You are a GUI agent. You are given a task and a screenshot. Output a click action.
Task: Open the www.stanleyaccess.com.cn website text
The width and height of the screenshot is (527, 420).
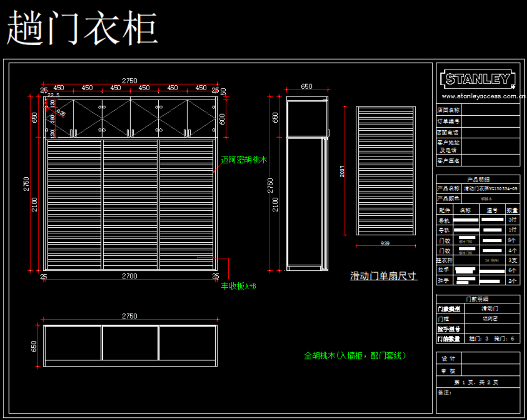pyautogui.click(x=482, y=96)
